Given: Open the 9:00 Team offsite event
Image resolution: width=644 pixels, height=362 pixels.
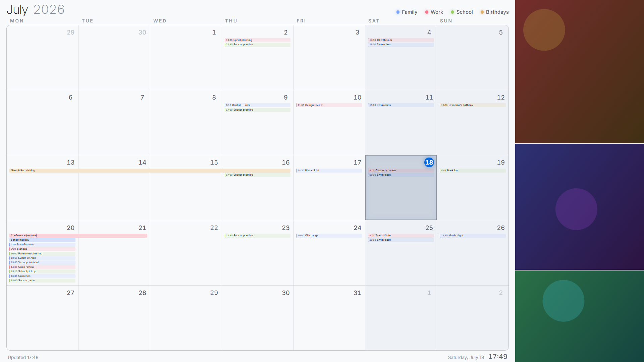Looking at the screenshot, I should tap(401, 236).
